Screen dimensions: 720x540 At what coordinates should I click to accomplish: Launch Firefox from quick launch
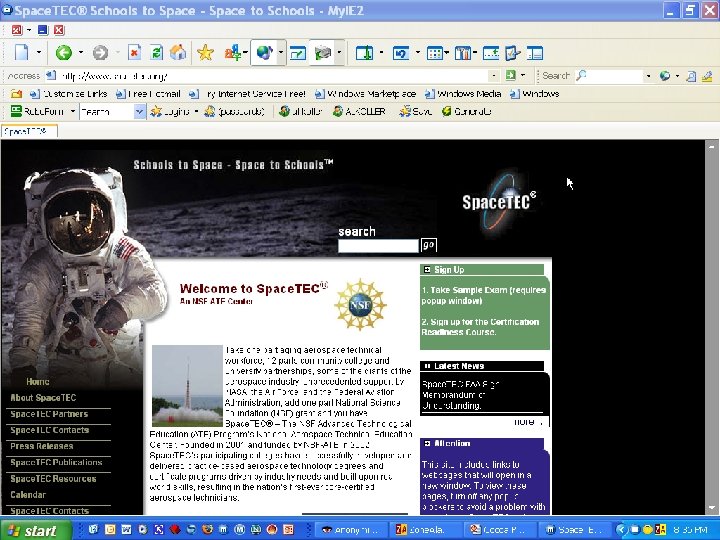pyautogui.click(x=207, y=530)
